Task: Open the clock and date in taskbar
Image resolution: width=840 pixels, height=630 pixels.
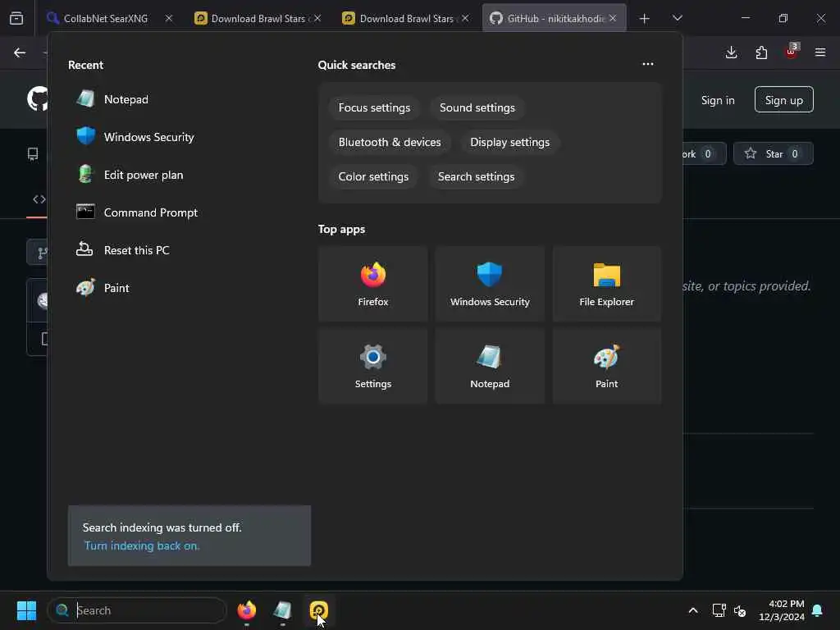Action: 782,610
